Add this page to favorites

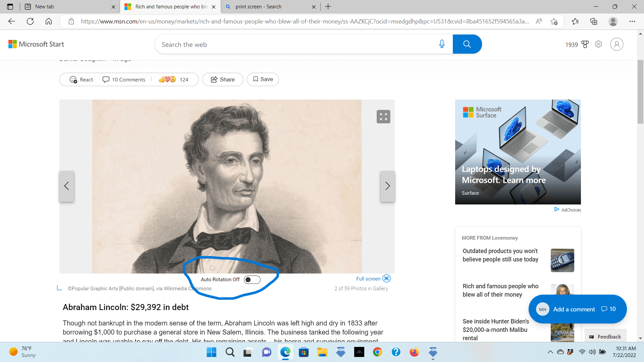[554, 21]
